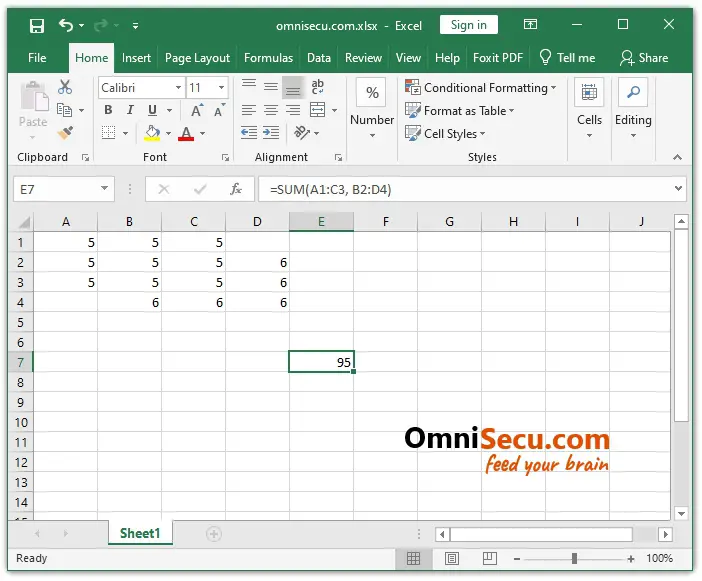Click the Insert Function fx icon
702x581 pixels.
[x=236, y=189]
